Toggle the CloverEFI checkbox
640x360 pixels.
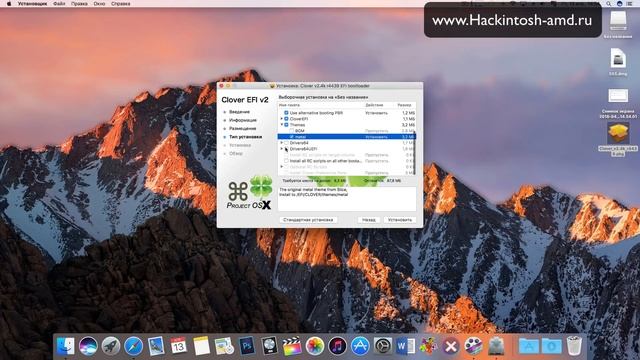[x=286, y=119]
